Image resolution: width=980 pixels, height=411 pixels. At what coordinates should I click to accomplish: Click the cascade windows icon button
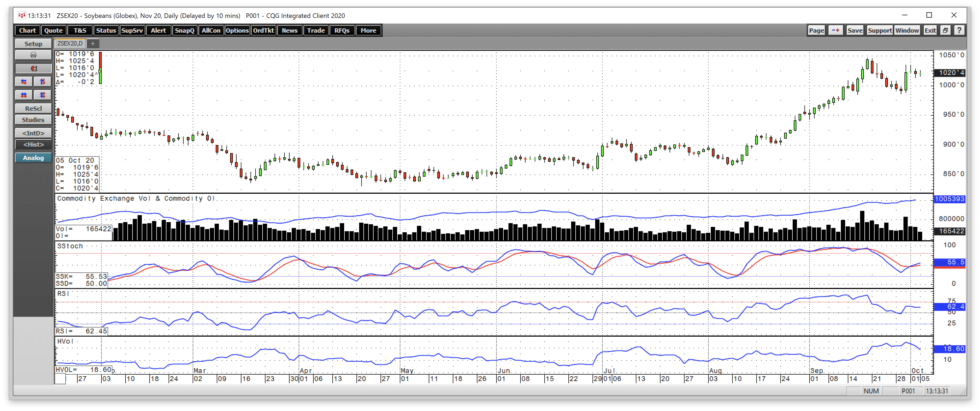[945, 31]
